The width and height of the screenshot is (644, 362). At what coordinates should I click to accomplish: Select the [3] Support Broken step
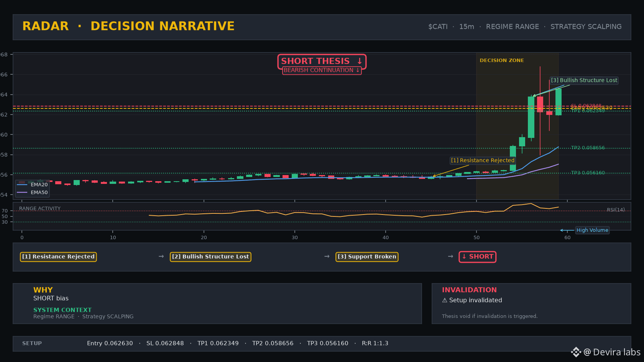[367, 257]
